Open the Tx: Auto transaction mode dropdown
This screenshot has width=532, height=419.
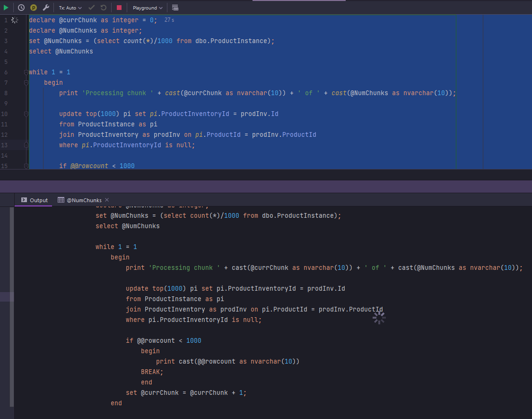click(70, 8)
